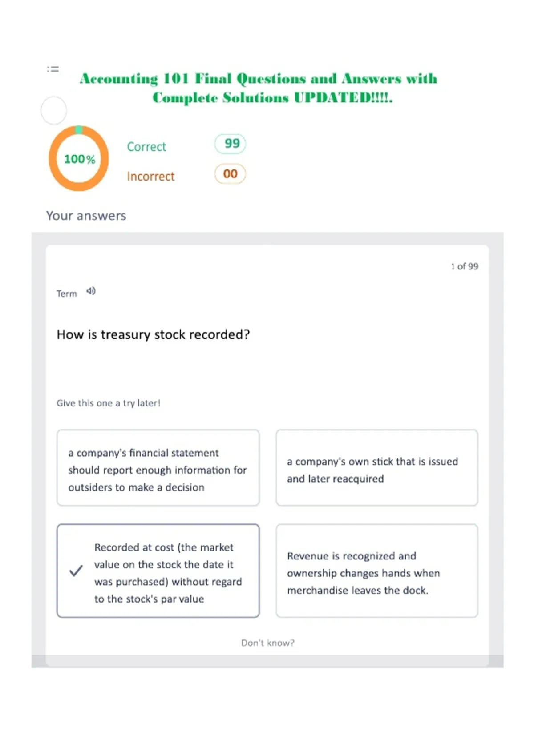The image size is (534, 756).
Task: Click the Correct count badge 99
Action: tap(230, 144)
